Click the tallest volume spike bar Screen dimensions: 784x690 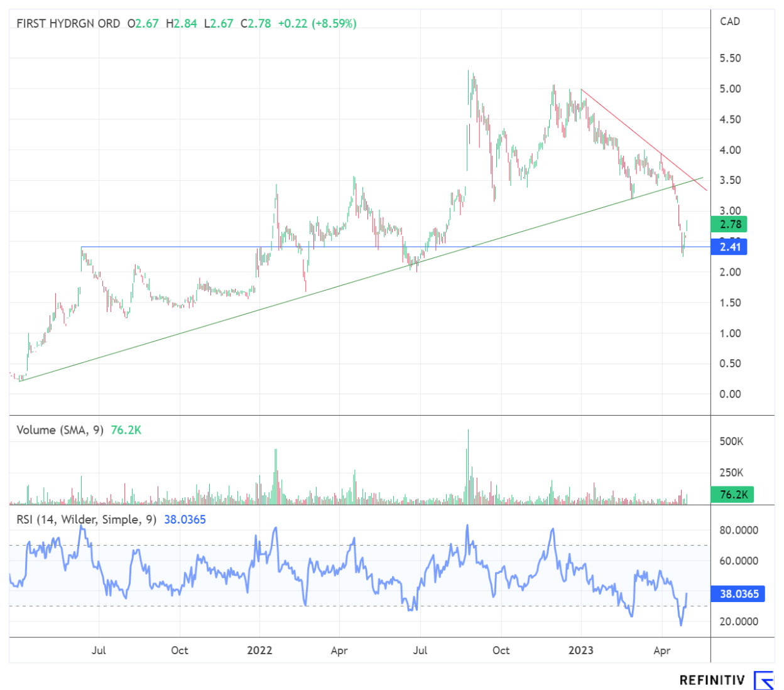coord(468,465)
